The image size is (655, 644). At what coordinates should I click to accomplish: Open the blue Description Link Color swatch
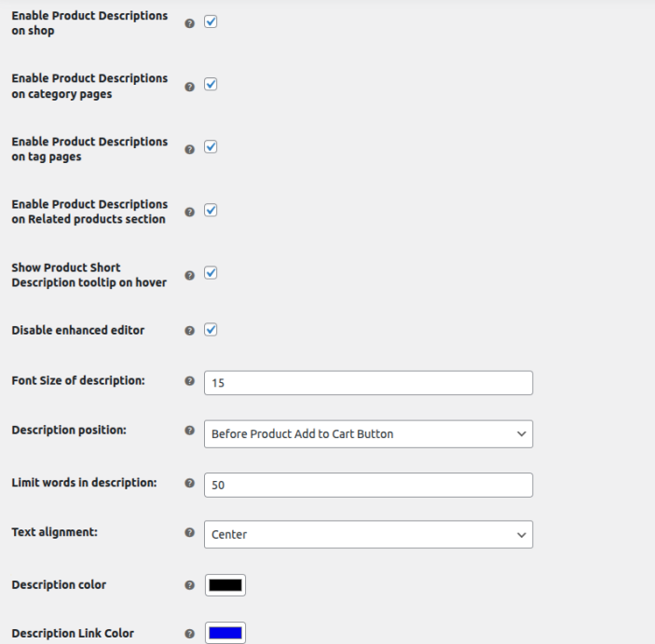pyautogui.click(x=225, y=633)
